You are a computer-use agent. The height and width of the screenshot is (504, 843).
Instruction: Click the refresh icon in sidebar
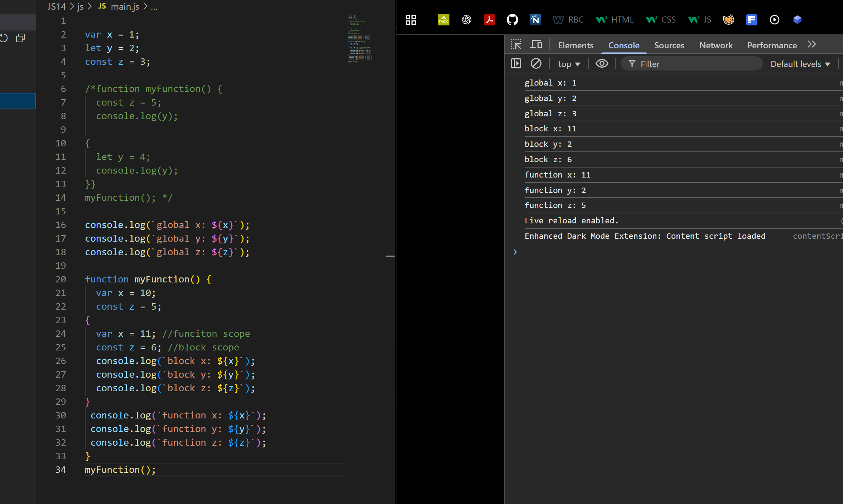point(4,38)
